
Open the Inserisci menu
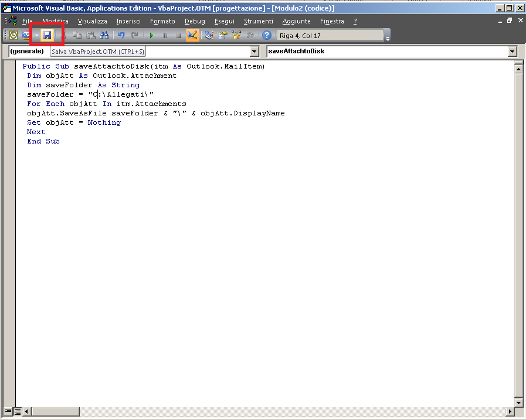pyautogui.click(x=128, y=22)
